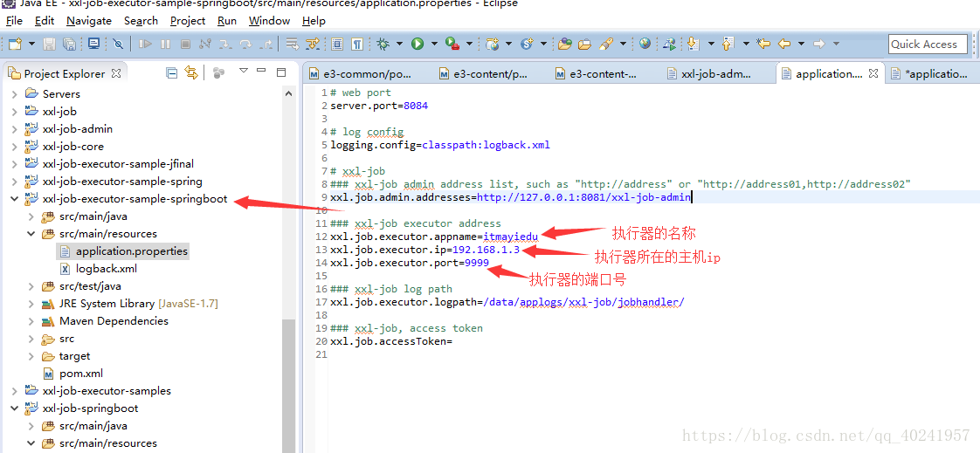Screen dimensions: 980x453
Task: Expand the target folder node
Action: pyautogui.click(x=31, y=356)
